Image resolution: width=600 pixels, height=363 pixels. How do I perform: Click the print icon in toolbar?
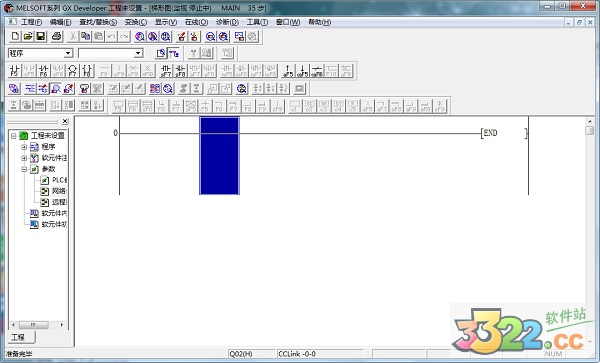click(57, 36)
